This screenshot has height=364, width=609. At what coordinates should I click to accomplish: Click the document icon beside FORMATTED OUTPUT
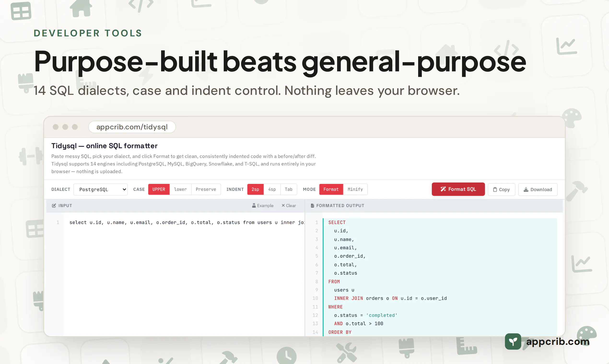tap(312, 205)
